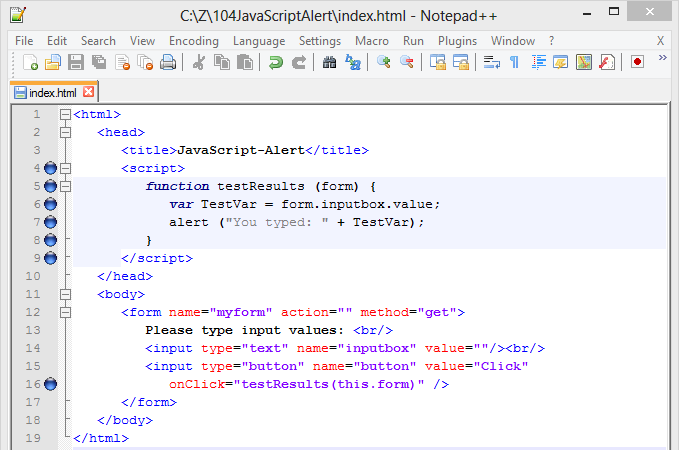This screenshot has height=450, width=679.
Task: Click the Zoom In magnifier icon
Action: coord(384,62)
